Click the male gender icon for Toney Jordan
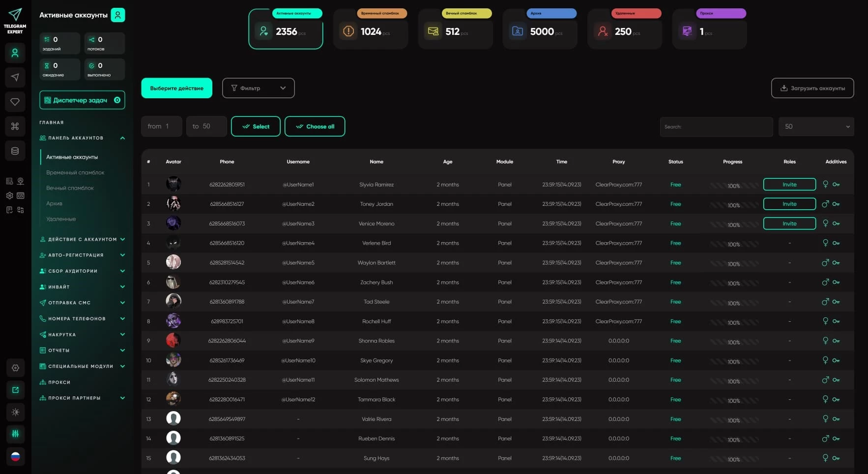Image resolution: width=868 pixels, height=474 pixels. pos(825,204)
